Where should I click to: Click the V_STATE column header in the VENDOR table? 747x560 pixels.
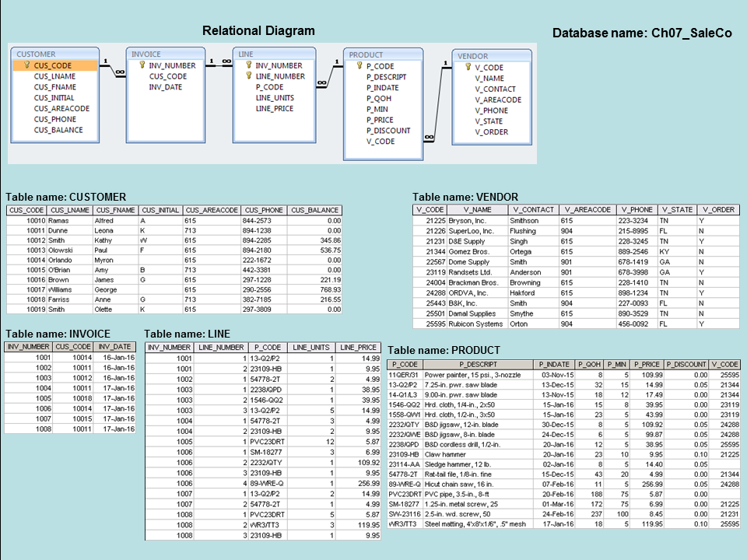click(676, 210)
